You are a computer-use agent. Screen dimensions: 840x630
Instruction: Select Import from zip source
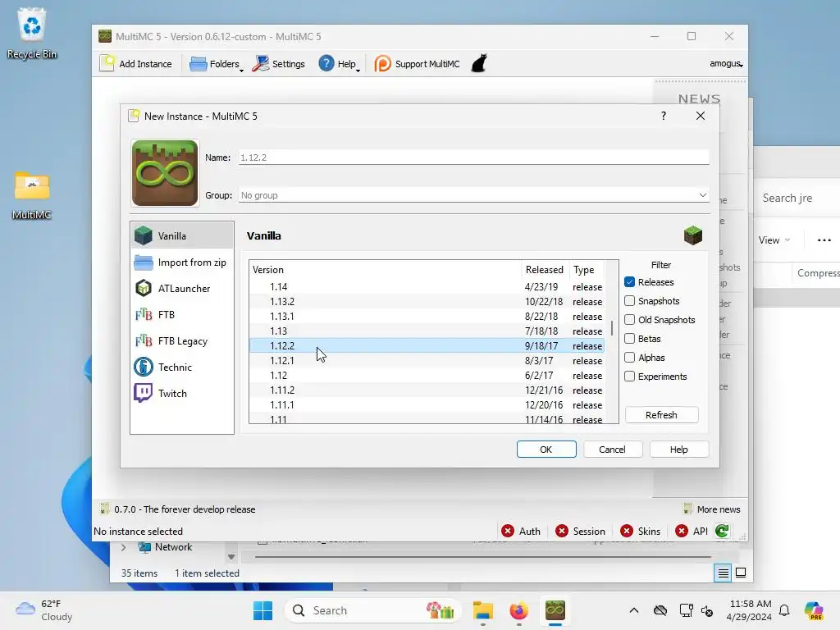182,262
